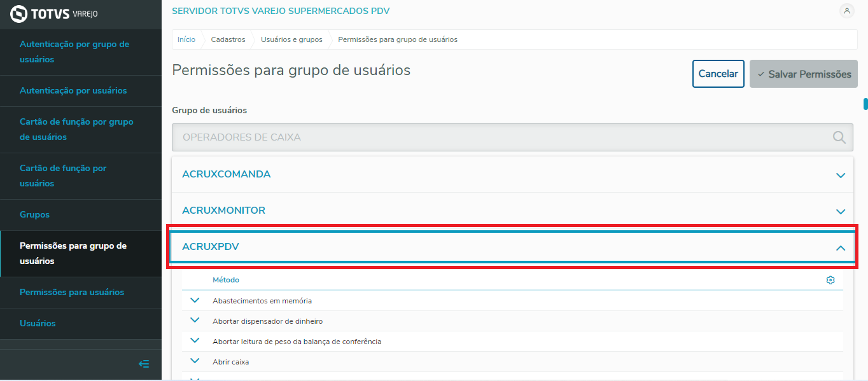Click SERVIDOR TOTVS VAREJO SUPERMERCADOS PDV header
The height and width of the screenshot is (381, 868).
pyautogui.click(x=281, y=11)
